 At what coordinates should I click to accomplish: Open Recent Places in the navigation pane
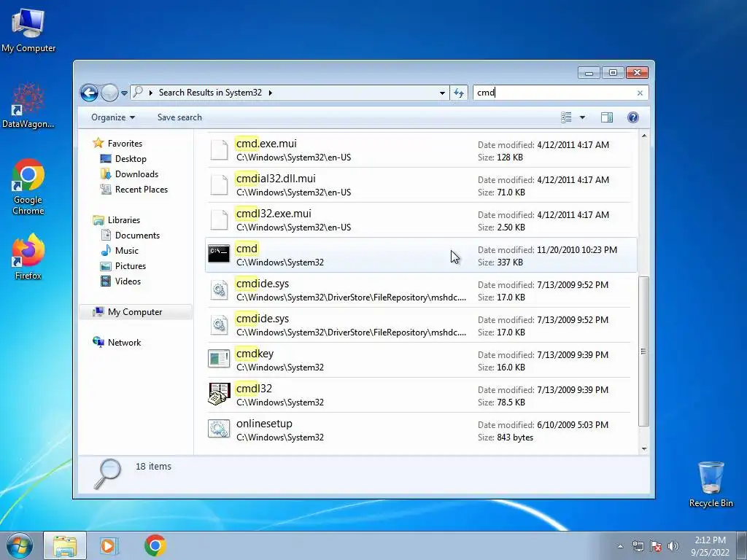[141, 189]
